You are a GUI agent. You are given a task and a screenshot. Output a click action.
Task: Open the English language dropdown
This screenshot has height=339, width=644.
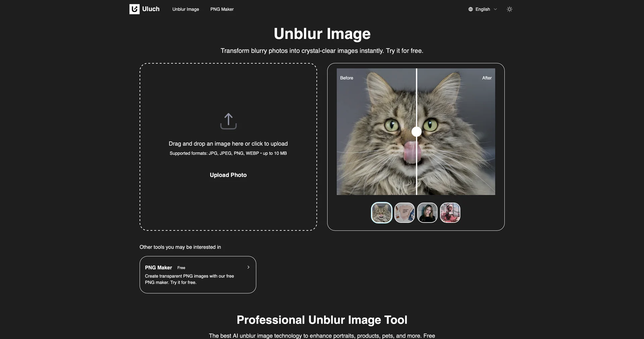483,9
